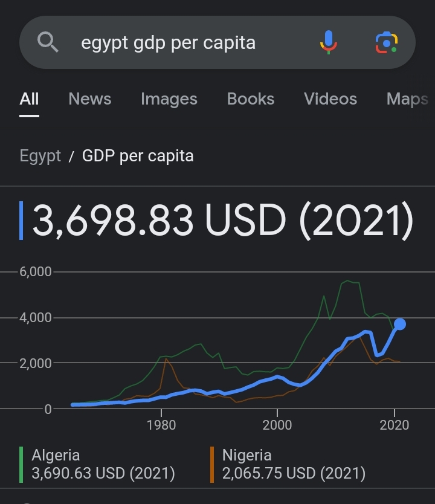
Task: Click the 1980 axis label on chart
Action: point(161,425)
